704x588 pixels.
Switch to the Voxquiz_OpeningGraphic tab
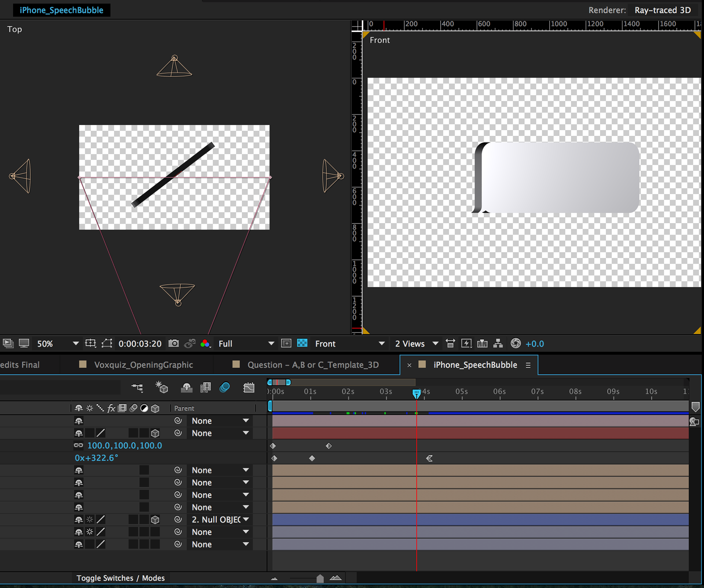pos(143,365)
